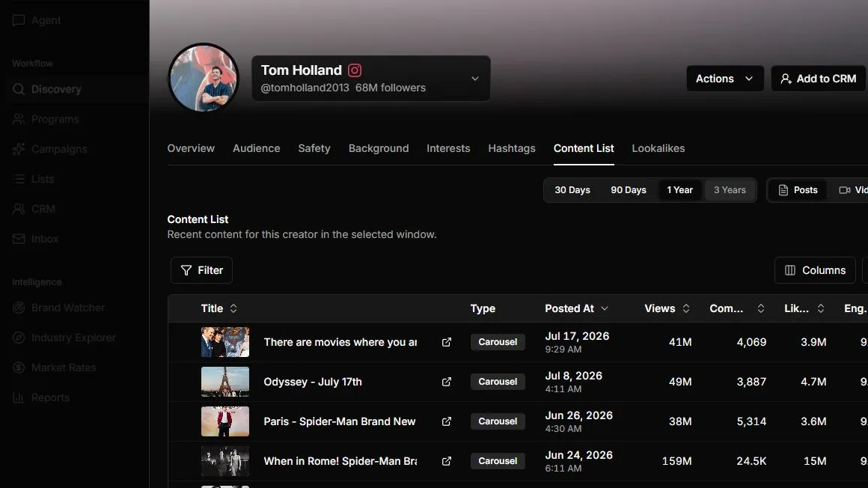Switch to the Audience tab
The height and width of the screenshot is (488, 868).
pyautogui.click(x=257, y=148)
